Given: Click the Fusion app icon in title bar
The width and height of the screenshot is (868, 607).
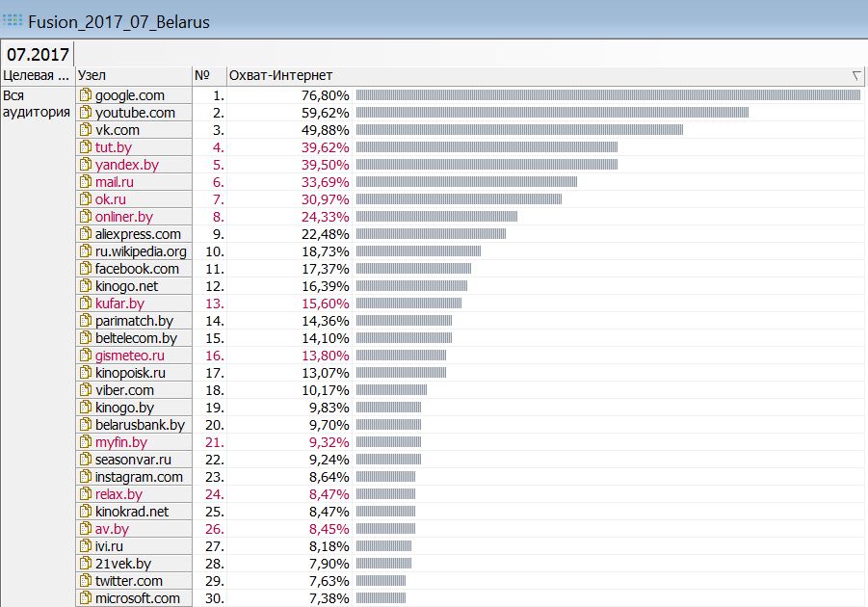Looking at the screenshot, I should point(13,20).
